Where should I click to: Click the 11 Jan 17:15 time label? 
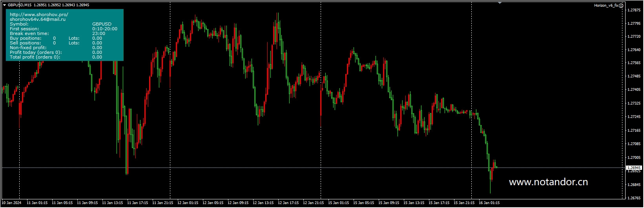[x=137, y=203]
